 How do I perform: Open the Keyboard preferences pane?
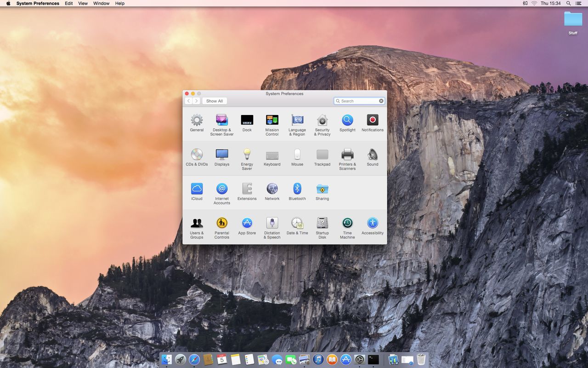point(272,157)
